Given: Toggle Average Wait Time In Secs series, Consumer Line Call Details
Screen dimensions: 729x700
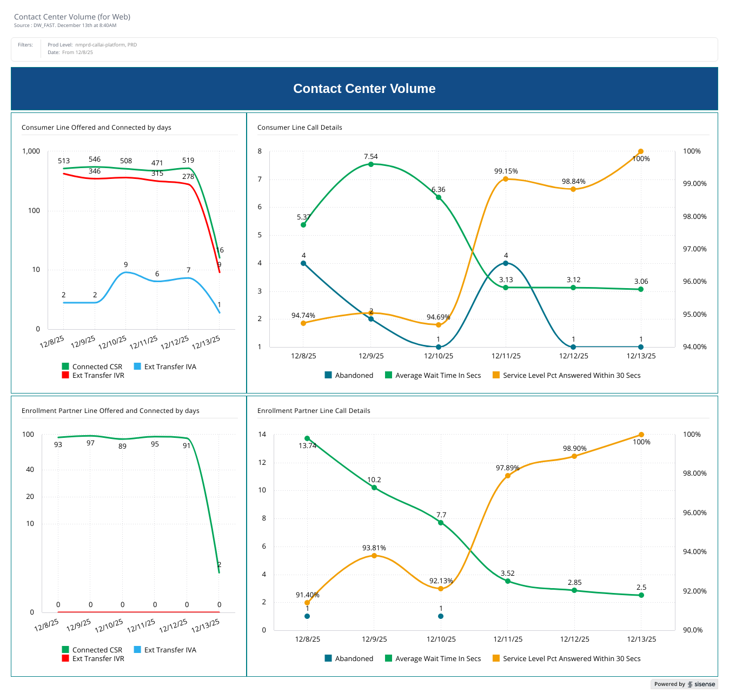Looking at the screenshot, I should (438, 375).
